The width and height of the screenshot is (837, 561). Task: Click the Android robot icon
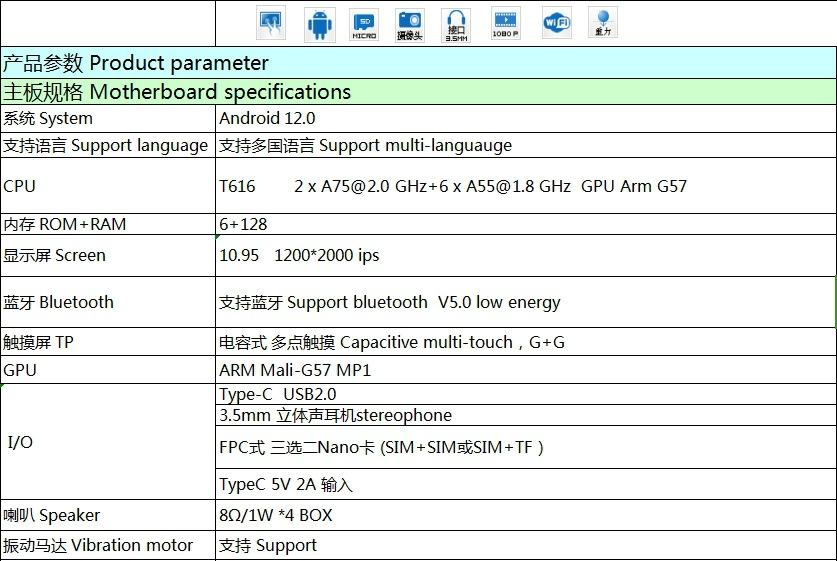pos(320,25)
